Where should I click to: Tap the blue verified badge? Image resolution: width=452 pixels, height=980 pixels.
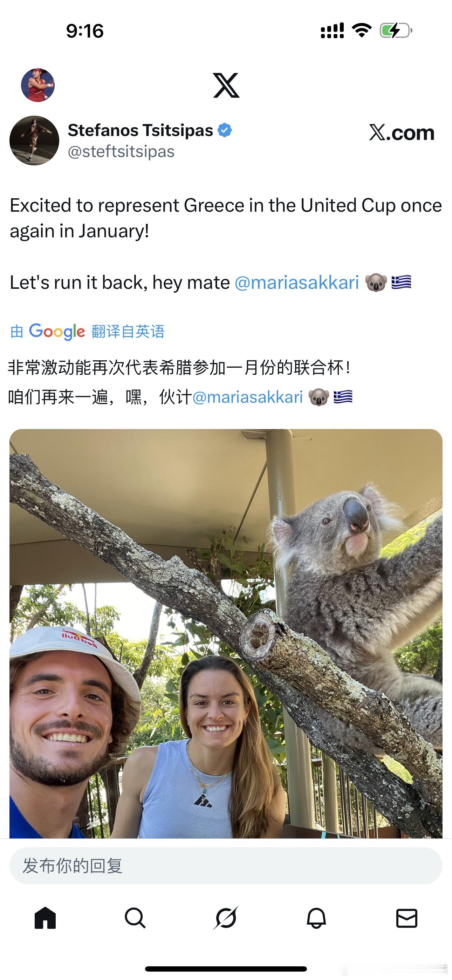click(225, 130)
